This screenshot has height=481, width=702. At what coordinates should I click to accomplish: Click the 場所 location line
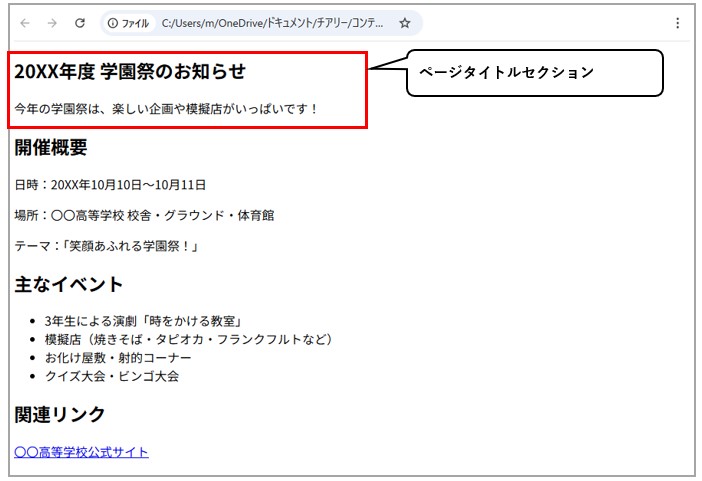click(x=144, y=215)
